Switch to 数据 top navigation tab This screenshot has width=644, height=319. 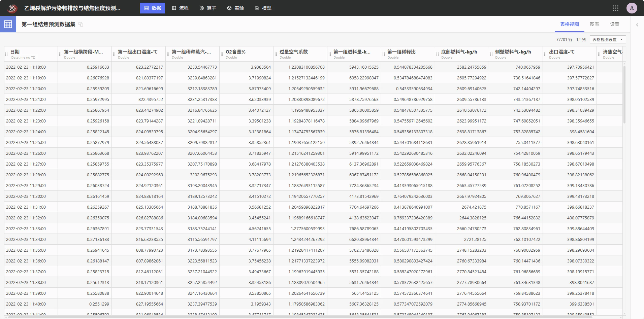pos(153,8)
